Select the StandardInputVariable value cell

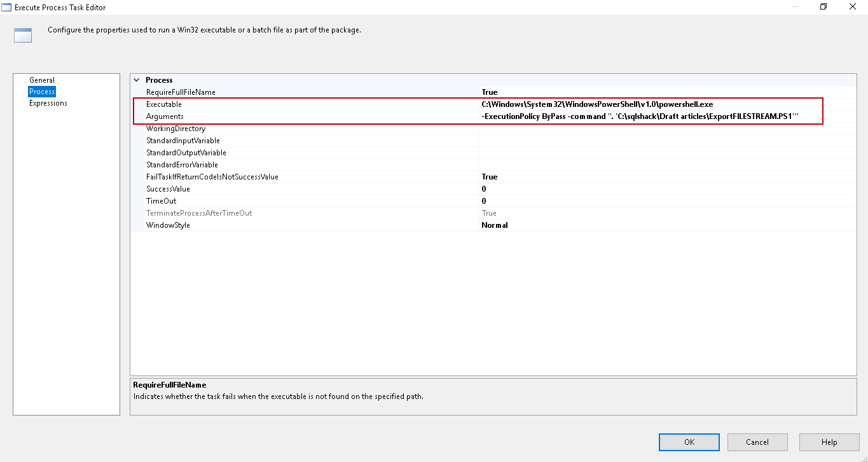coord(668,141)
